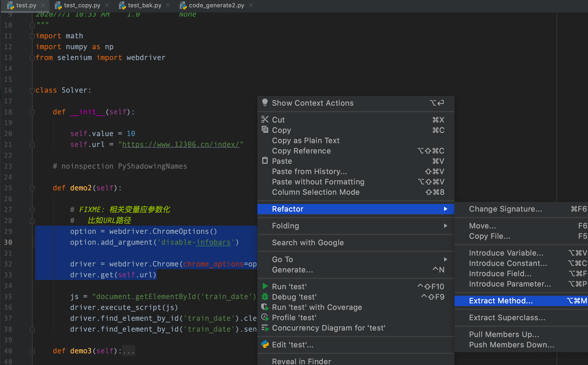Select Introduce Variable... option
This screenshot has height=365, width=588.
(x=521, y=253)
